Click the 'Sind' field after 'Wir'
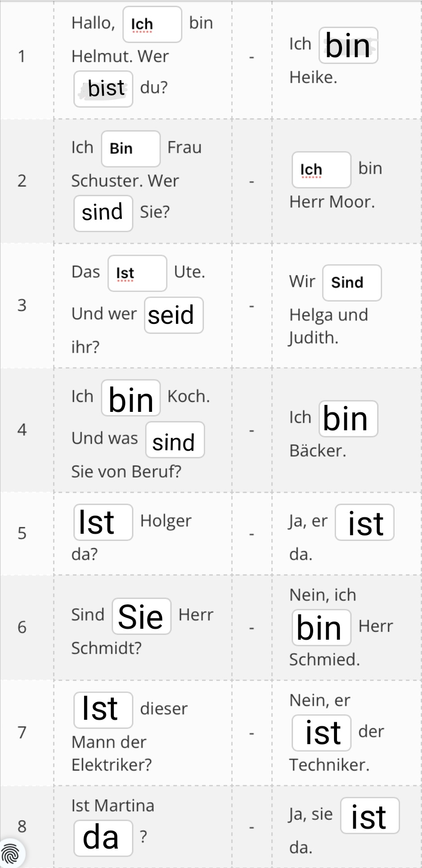 [x=352, y=283]
